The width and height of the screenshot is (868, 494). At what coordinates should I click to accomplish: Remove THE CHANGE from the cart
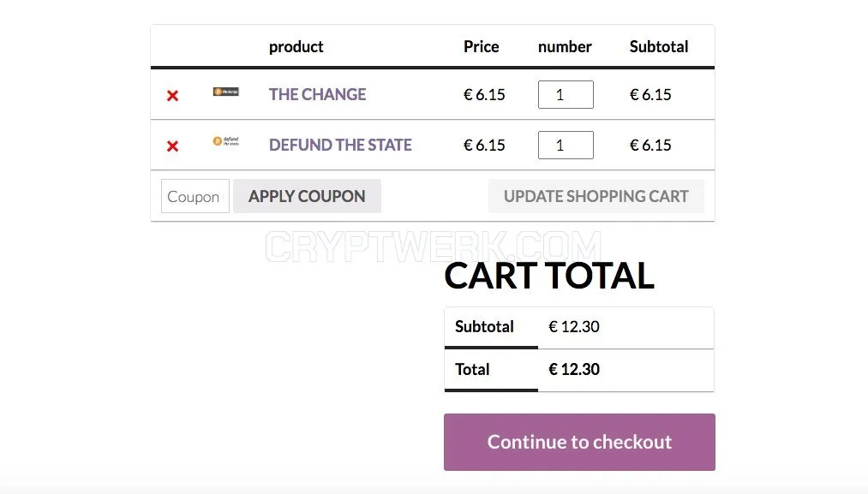tap(173, 96)
